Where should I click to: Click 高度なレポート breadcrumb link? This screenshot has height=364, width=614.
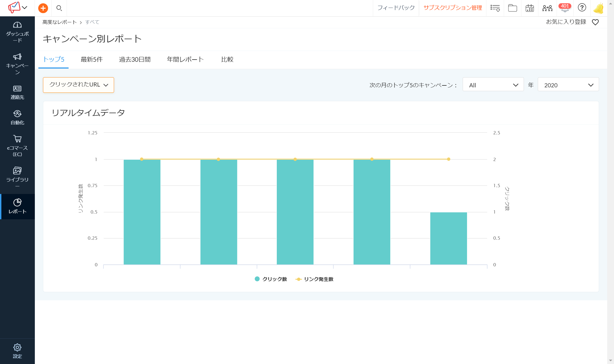[x=60, y=22]
